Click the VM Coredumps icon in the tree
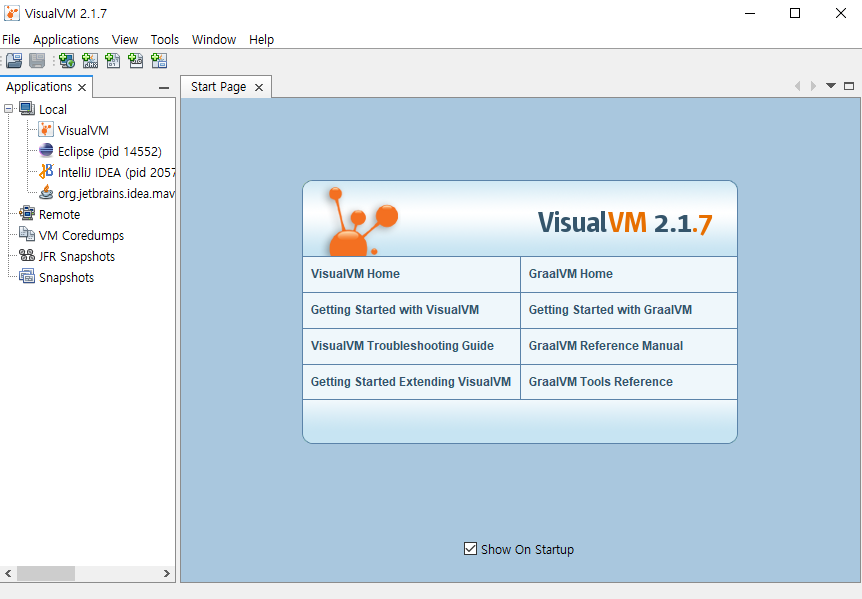 click(27, 235)
